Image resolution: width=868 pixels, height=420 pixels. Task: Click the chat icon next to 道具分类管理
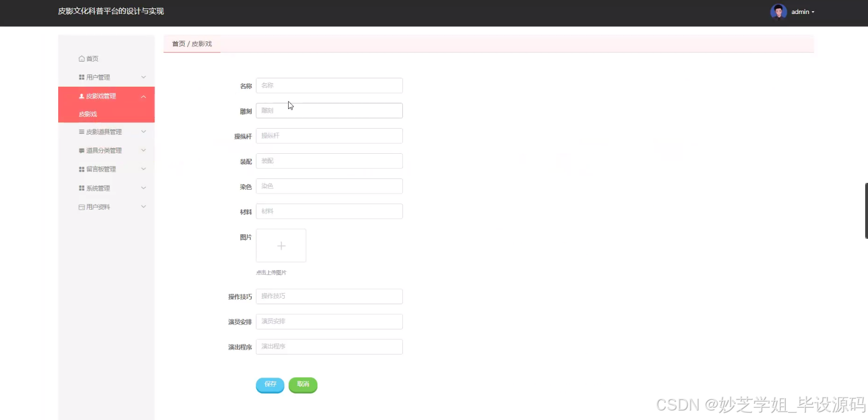[82, 150]
